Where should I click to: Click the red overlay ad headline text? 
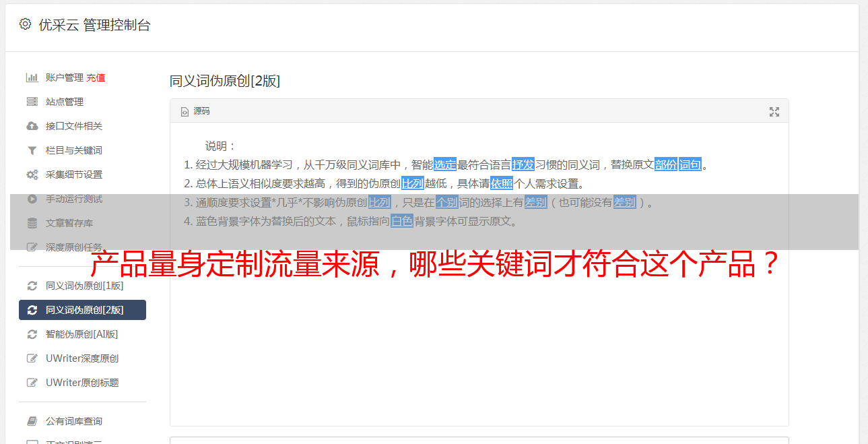pyautogui.click(x=435, y=265)
